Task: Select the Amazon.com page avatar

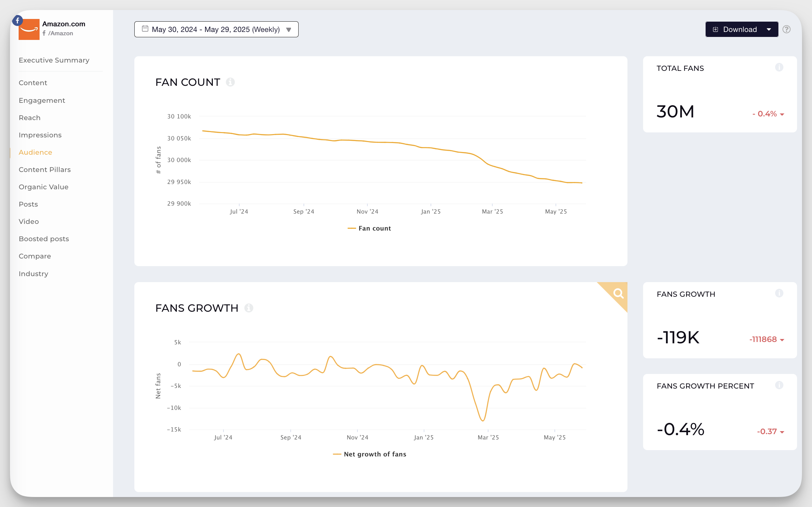Action: pos(29,31)
